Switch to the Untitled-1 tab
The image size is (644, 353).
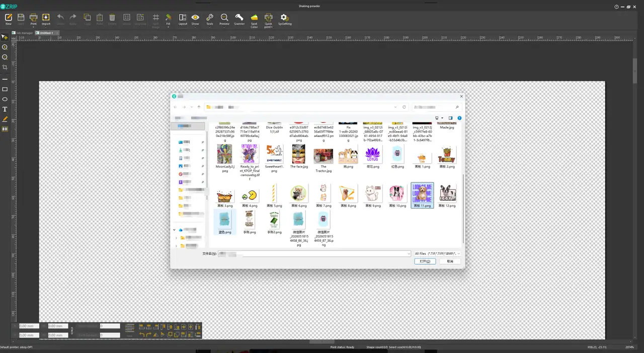[46, 33]
